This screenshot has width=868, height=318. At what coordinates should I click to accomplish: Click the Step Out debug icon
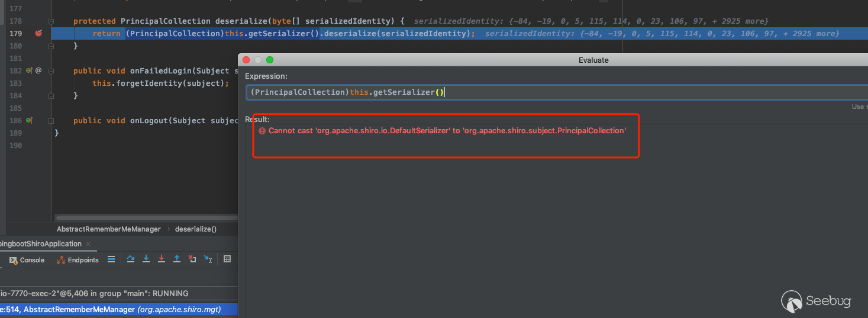[x=177, y=259]
